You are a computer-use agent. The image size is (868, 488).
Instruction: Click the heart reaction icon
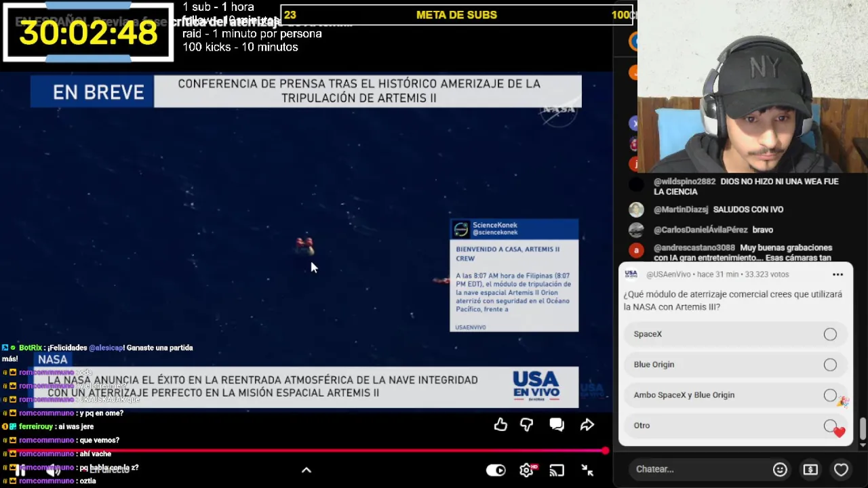pyautogui.click(x=841, y=469)
